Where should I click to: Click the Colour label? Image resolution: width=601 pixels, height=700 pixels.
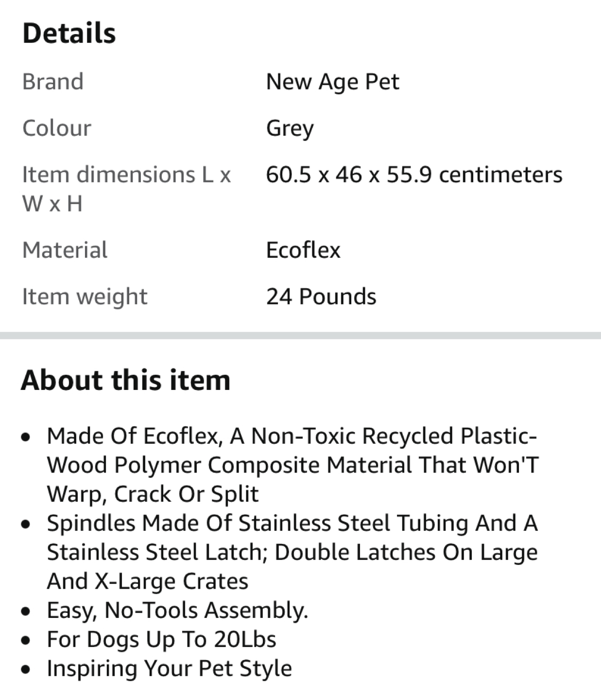click(57, 128)
